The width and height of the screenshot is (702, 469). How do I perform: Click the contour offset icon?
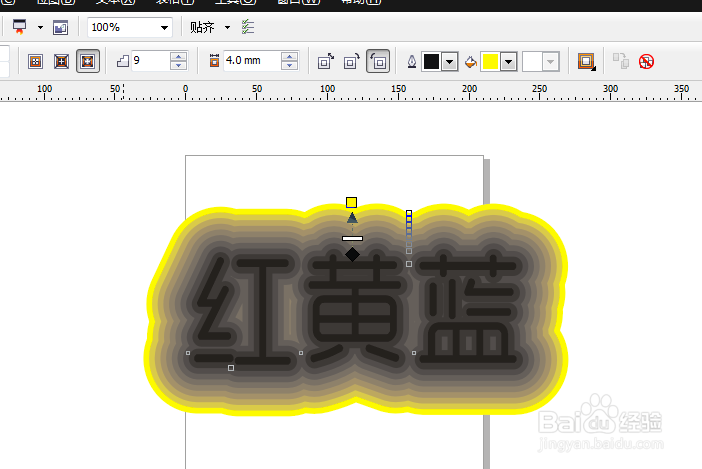coord(214,61)
